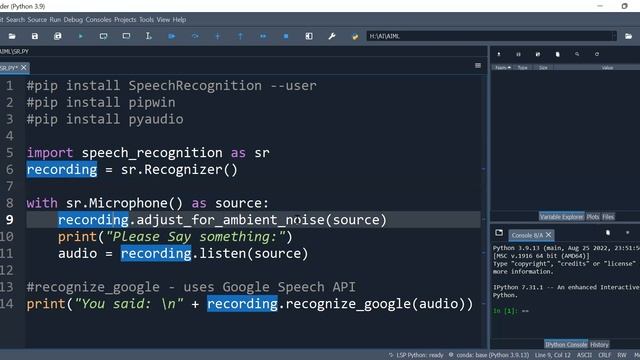Expand the working directory path dropdown

click(x=613, y=36)
